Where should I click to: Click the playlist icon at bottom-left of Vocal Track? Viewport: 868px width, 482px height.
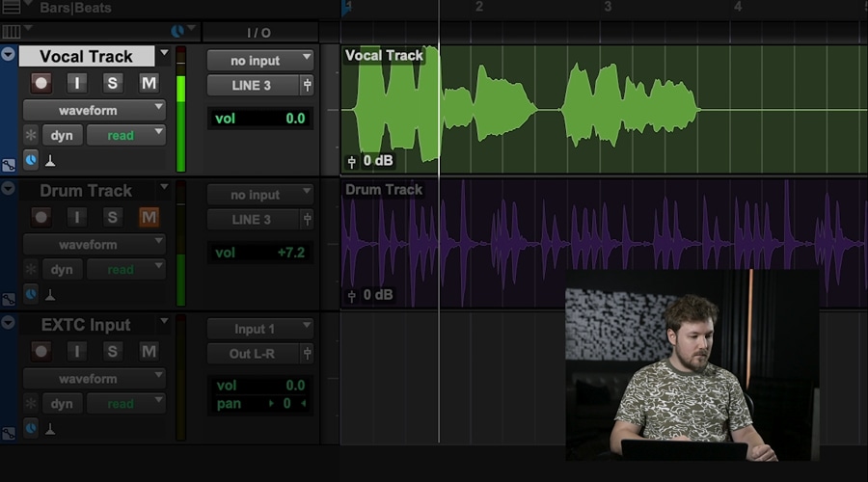tap(9, 165)
